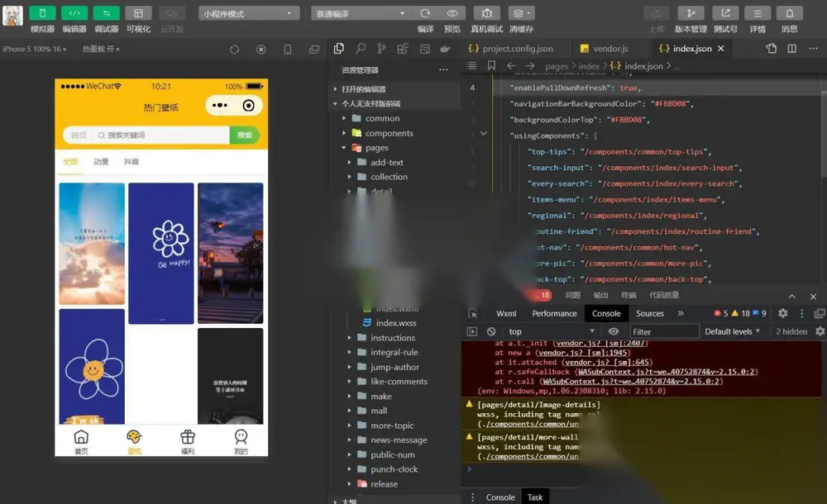Open the Sources tab in DevTools
This screenshot has width=827, height=504.
click(650, 313)
